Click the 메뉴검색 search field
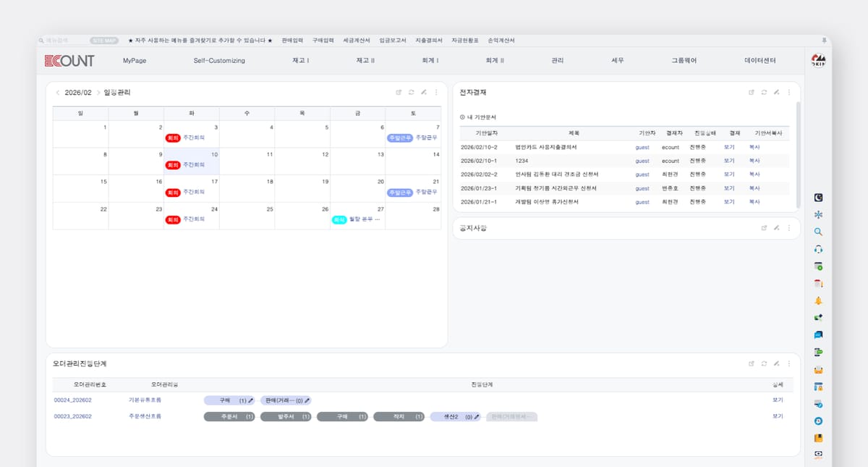 click(x=64, y=41)
